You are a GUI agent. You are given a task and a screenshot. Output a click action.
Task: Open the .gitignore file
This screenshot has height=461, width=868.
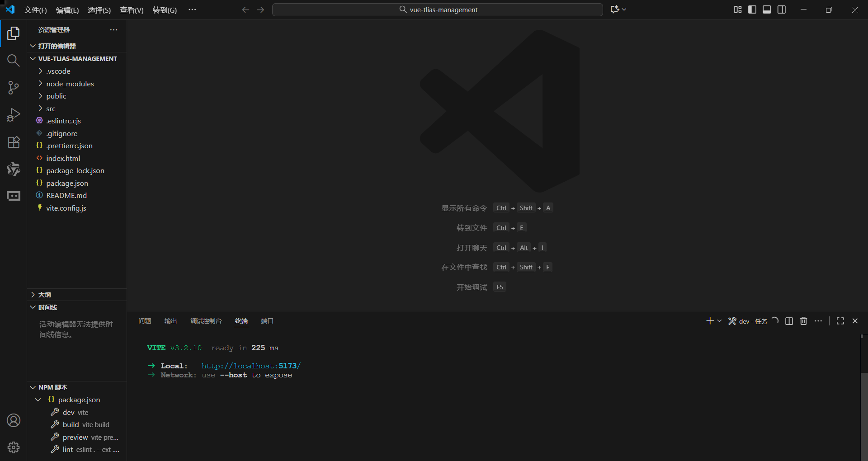point(77,133)
